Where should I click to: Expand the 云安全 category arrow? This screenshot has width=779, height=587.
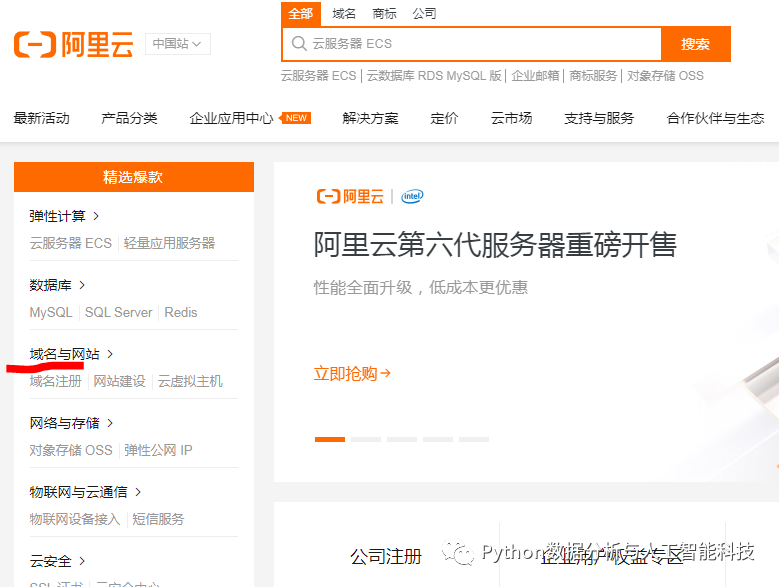[x=82, y=561]
